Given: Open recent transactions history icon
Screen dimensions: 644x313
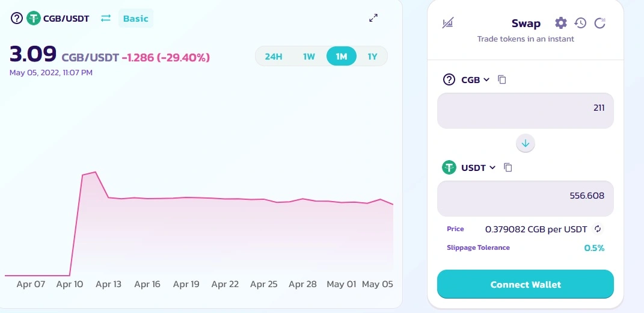Looking at the screenshot, I should click(x=580, y=23).
